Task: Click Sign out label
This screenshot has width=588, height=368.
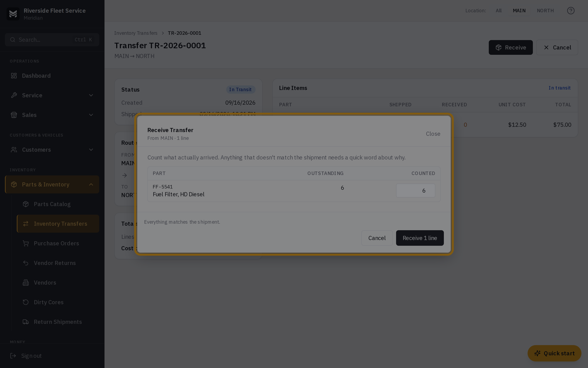Action: click(31, 356)
